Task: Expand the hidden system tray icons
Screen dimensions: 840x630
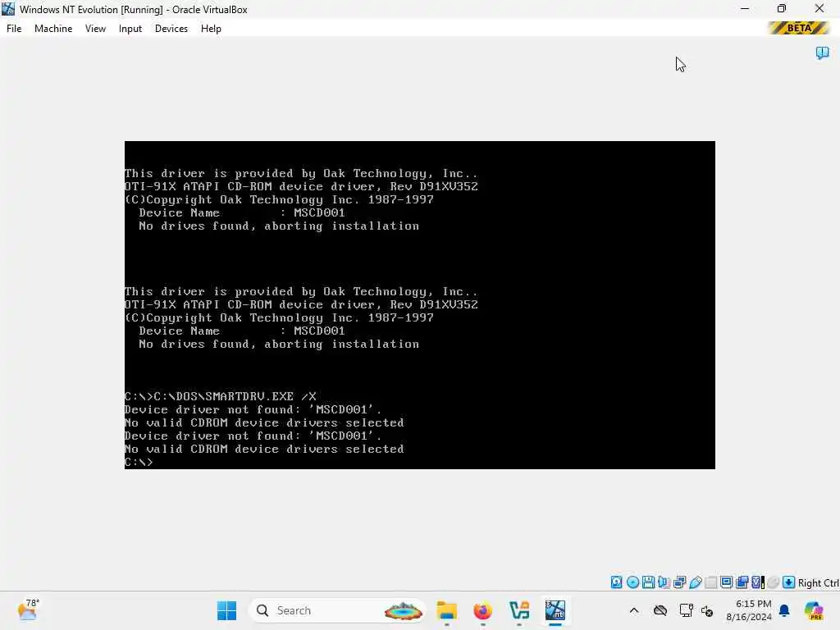Action: point(634,610)
